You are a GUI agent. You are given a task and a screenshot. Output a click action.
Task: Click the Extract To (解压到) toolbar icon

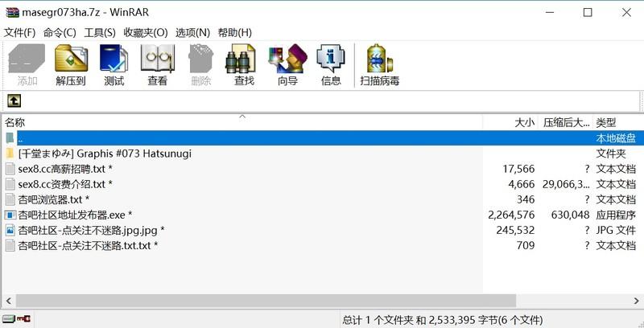click(x=71, y=64)
